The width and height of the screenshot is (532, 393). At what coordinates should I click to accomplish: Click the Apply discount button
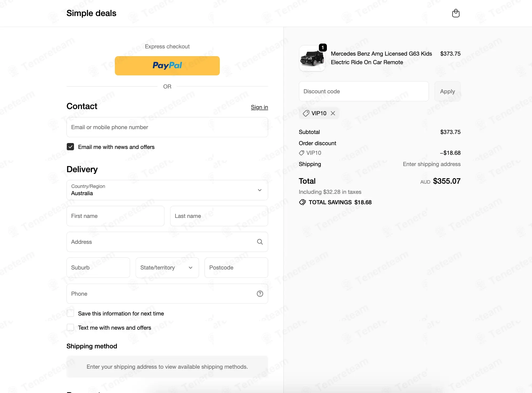point(448,91)
